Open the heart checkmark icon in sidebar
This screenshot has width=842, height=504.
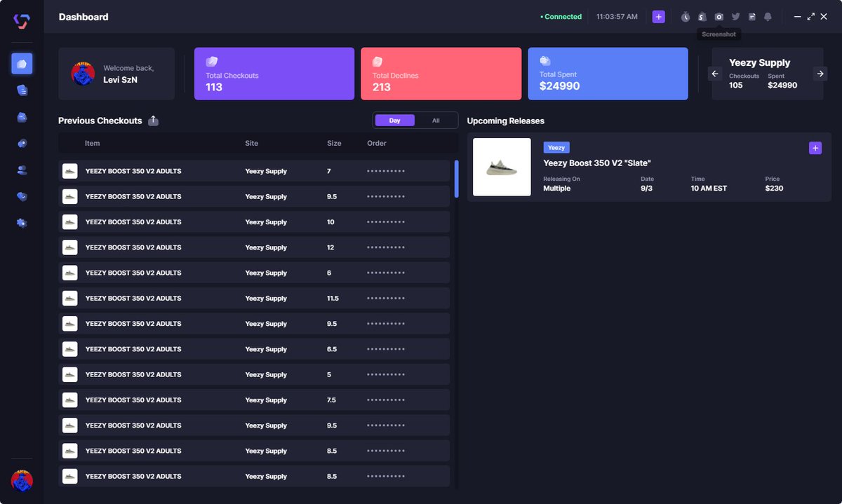(22, 196)
